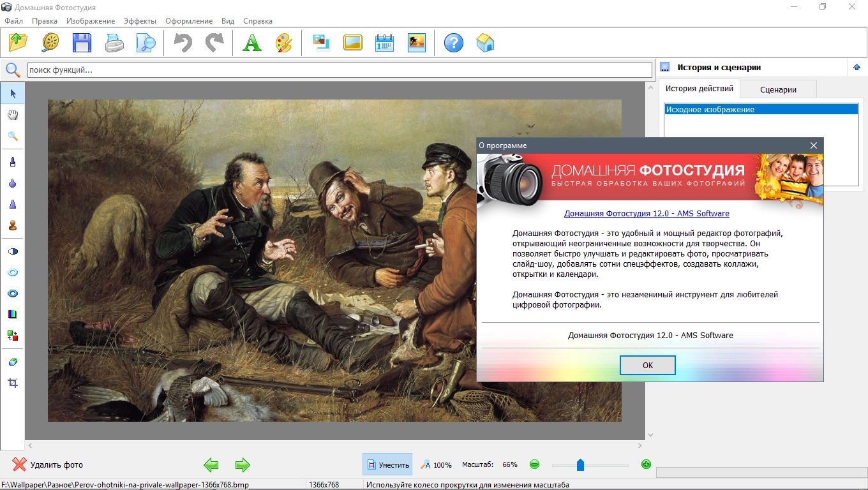Click the 1366x768 size in status bar

(324, 485)
